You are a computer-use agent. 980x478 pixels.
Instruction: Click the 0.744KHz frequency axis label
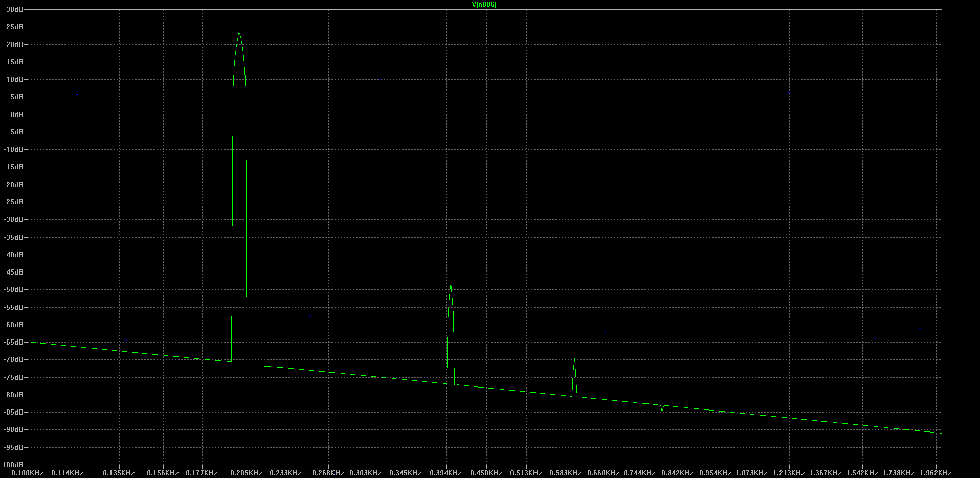coord(640,473)
